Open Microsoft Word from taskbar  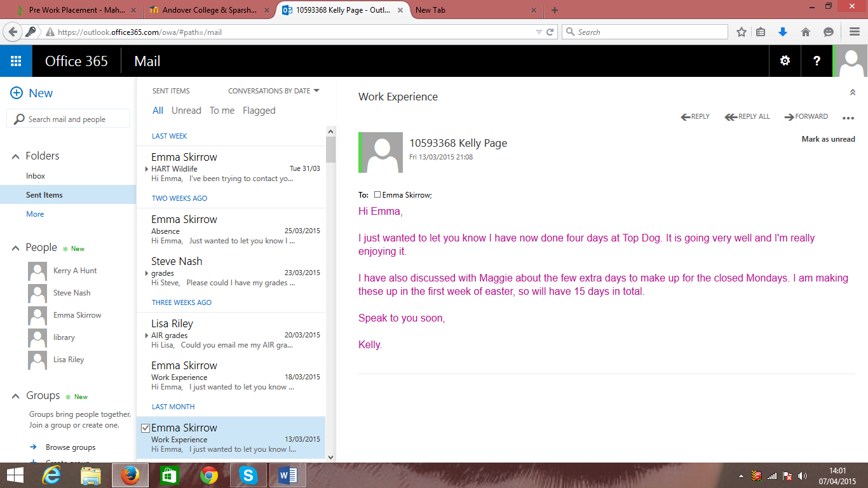288,475
